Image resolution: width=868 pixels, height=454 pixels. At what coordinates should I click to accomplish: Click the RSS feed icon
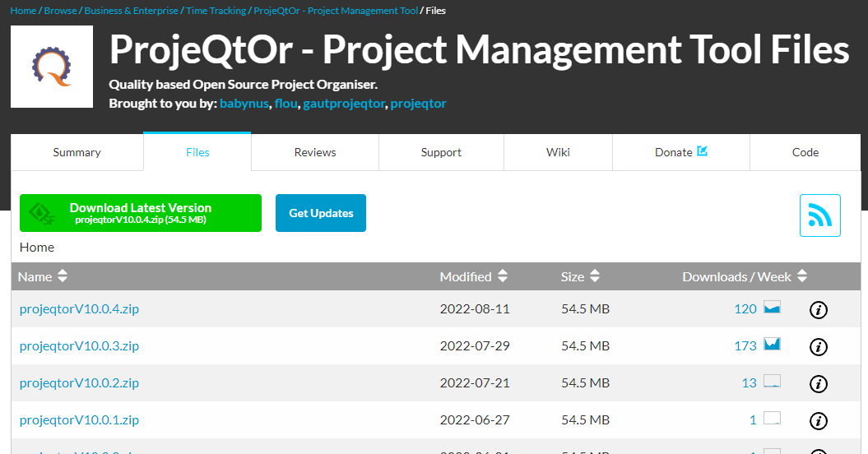819,215
